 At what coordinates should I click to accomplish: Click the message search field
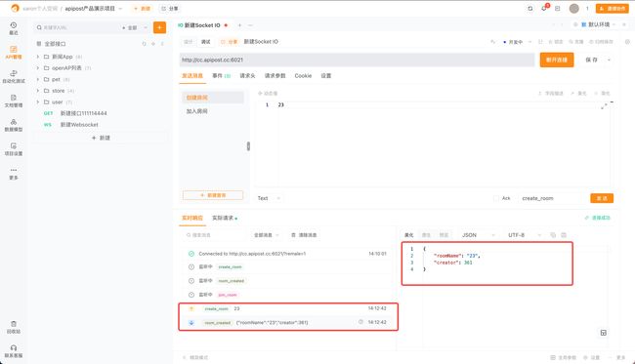(214, 235)
